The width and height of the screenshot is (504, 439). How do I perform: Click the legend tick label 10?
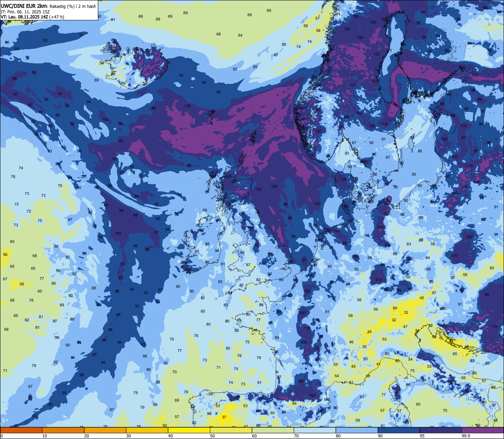[44, 436]
